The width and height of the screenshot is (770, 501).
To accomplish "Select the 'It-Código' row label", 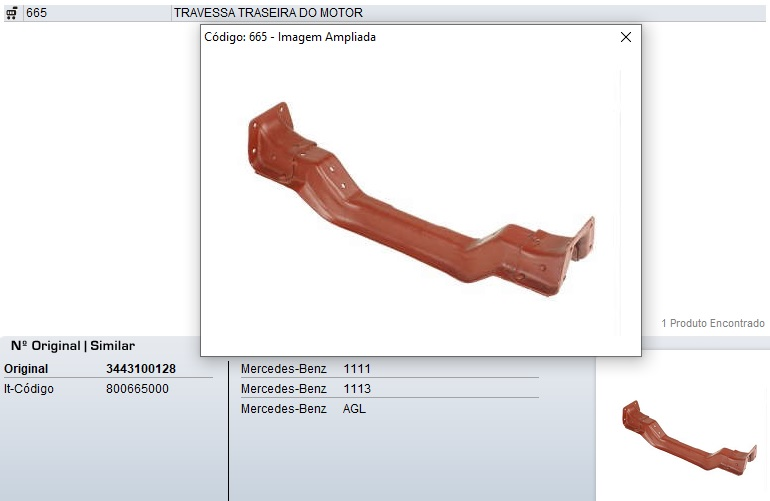I will click(29, 389).
